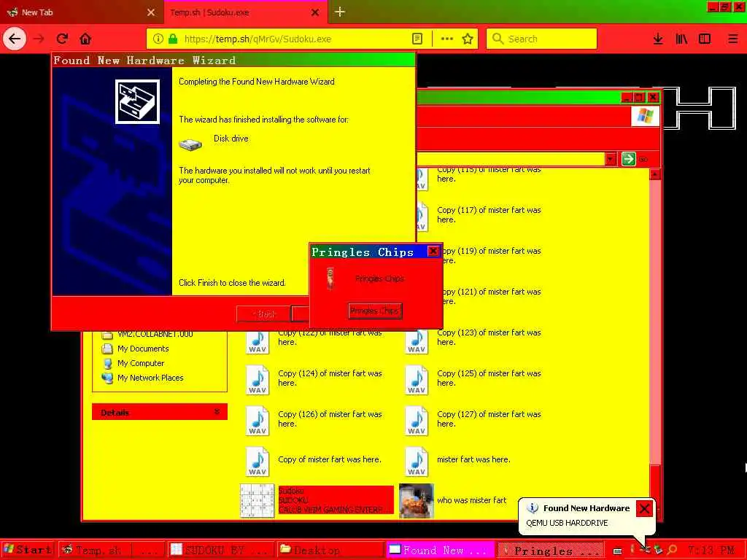This screenshot has height=560, width=747.
Task: Select Copy (125) of mister fart WAV icon
Action: tap(417, 379)
